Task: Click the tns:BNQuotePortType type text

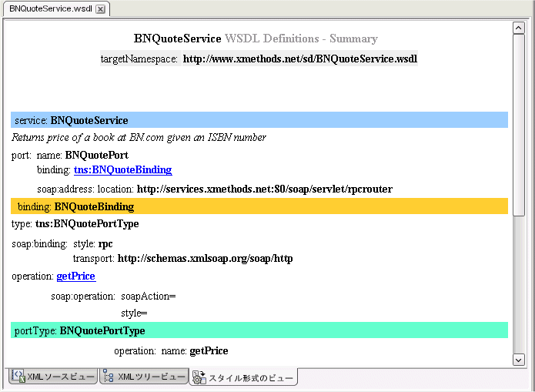Action: click(x=87, y=224)
